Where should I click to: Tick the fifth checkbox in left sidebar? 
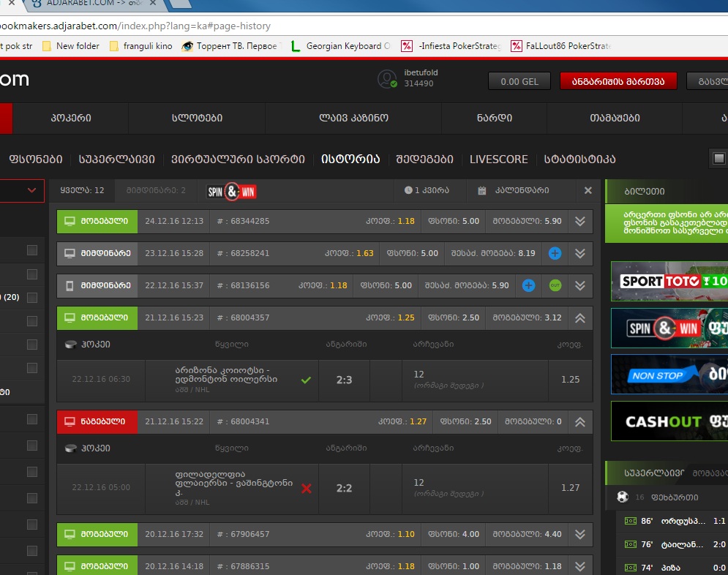[x=32, y=345]
